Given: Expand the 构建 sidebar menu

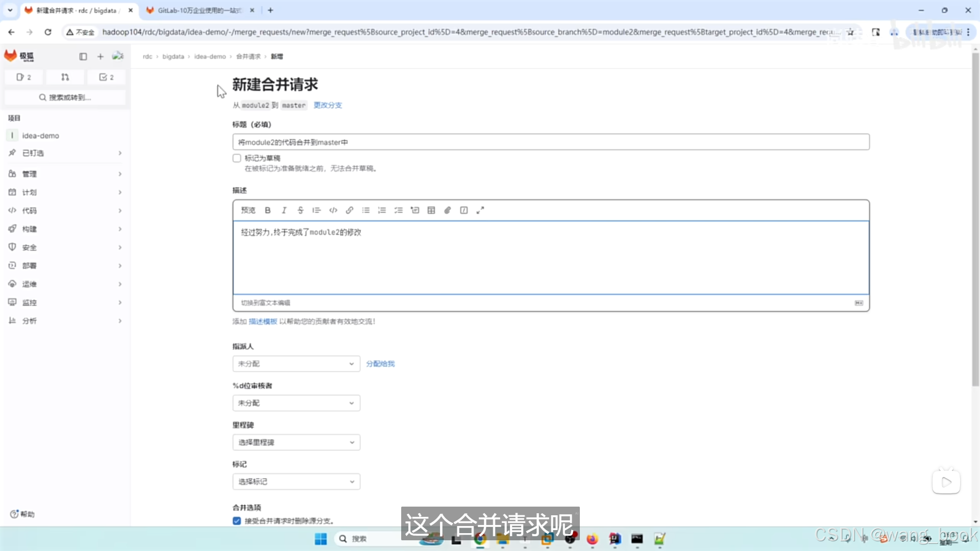Looking at the screenshot, I should coord(65,229).
